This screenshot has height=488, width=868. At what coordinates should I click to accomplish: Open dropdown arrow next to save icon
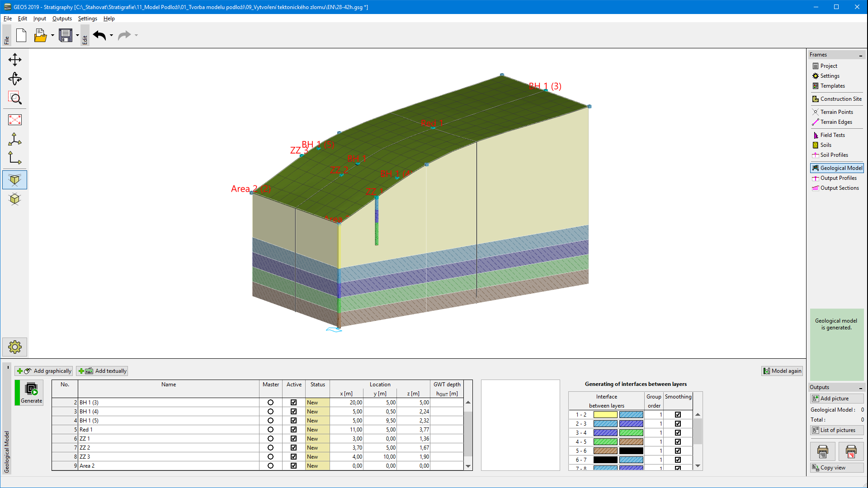[77, 35]
